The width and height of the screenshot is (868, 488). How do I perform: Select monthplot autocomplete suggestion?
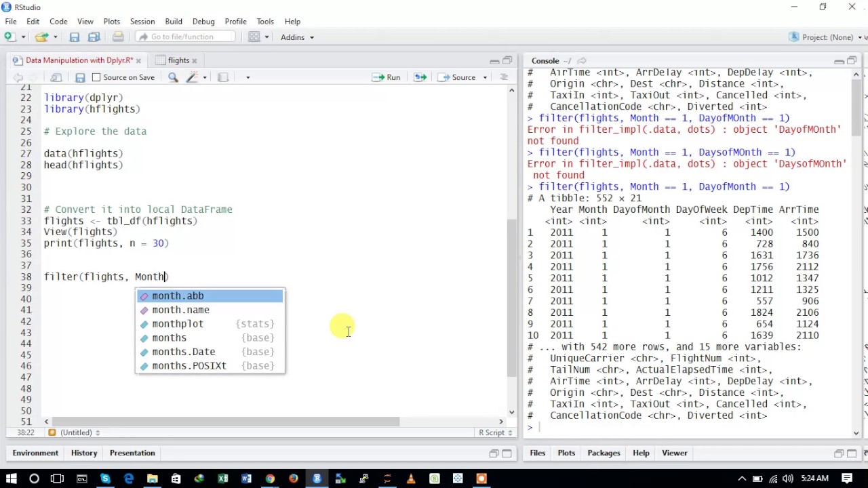click(210, 324)
